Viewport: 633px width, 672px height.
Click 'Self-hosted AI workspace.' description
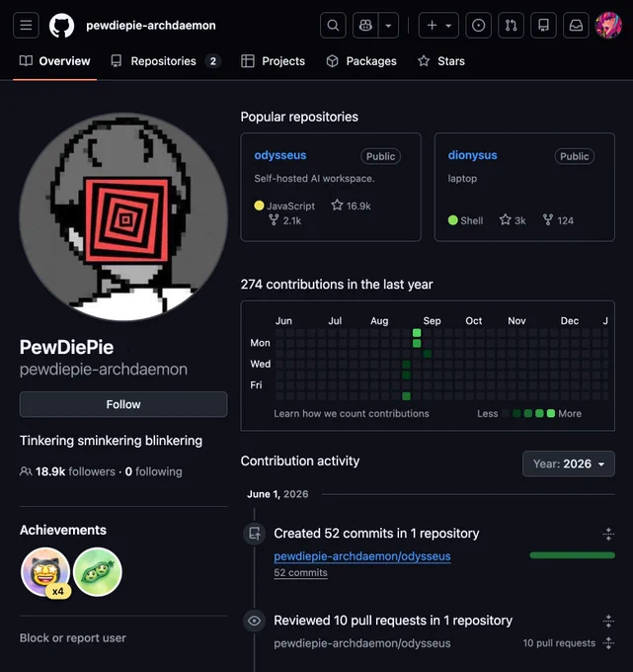pos(314,178)
